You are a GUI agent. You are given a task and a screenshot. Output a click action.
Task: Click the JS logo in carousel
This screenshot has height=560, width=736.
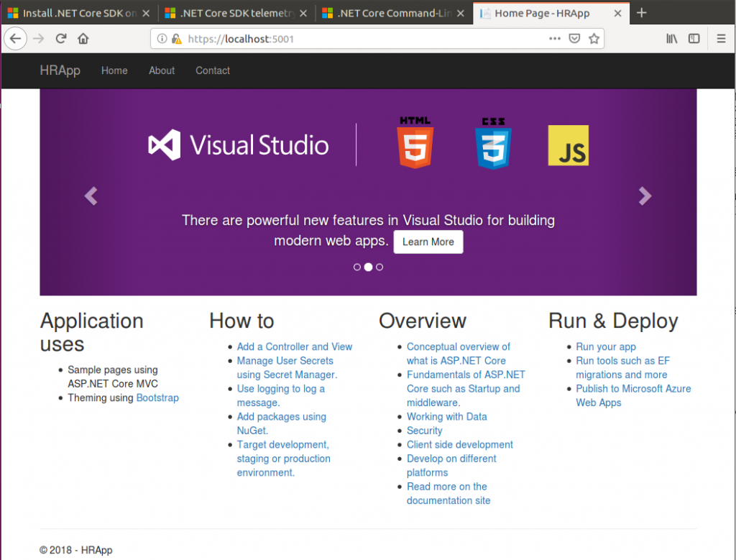[569, 145]
